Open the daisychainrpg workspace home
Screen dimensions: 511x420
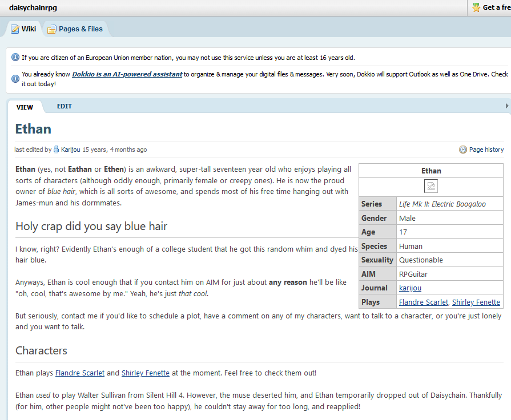click(x=33, y=7)
